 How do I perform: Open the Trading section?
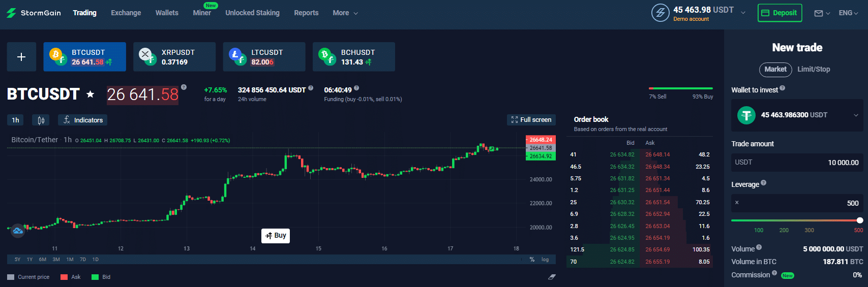[x=84, y=13]
